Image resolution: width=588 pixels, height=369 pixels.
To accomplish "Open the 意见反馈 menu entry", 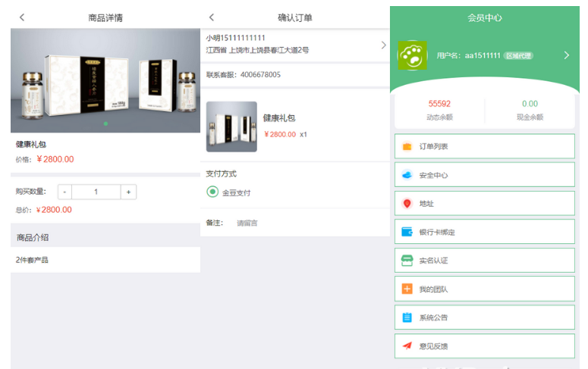I will [x=485, y=346].
